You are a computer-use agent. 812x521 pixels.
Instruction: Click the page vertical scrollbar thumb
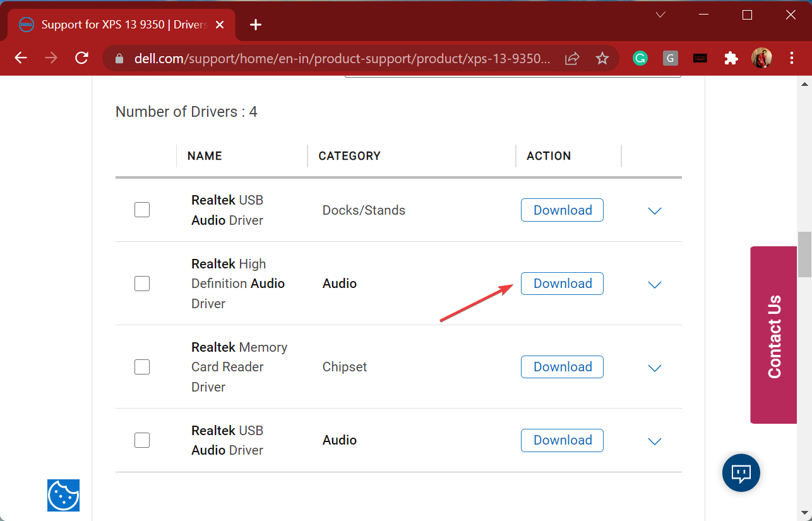click(x=804, y=255)
